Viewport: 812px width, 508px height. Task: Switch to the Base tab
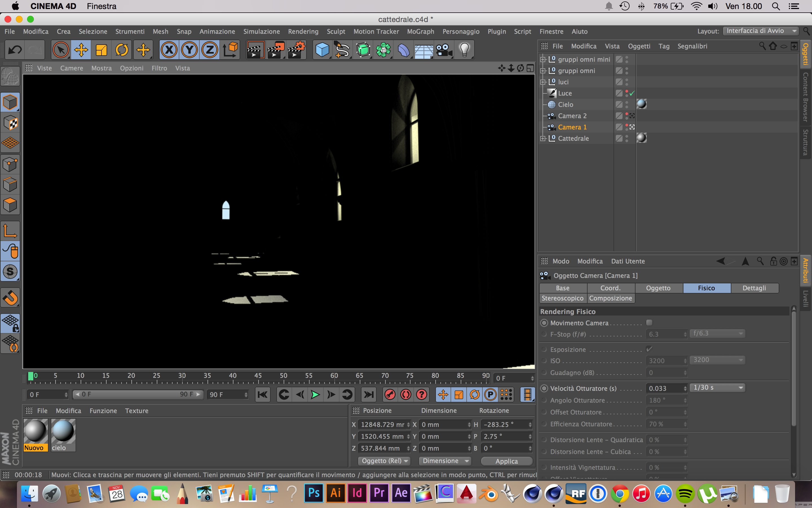(563, 288)
